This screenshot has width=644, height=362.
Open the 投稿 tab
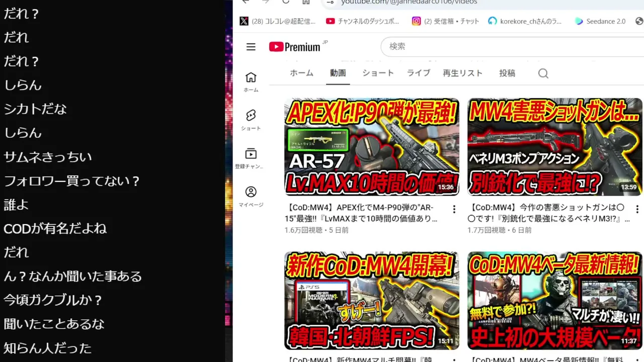[507, 73]
